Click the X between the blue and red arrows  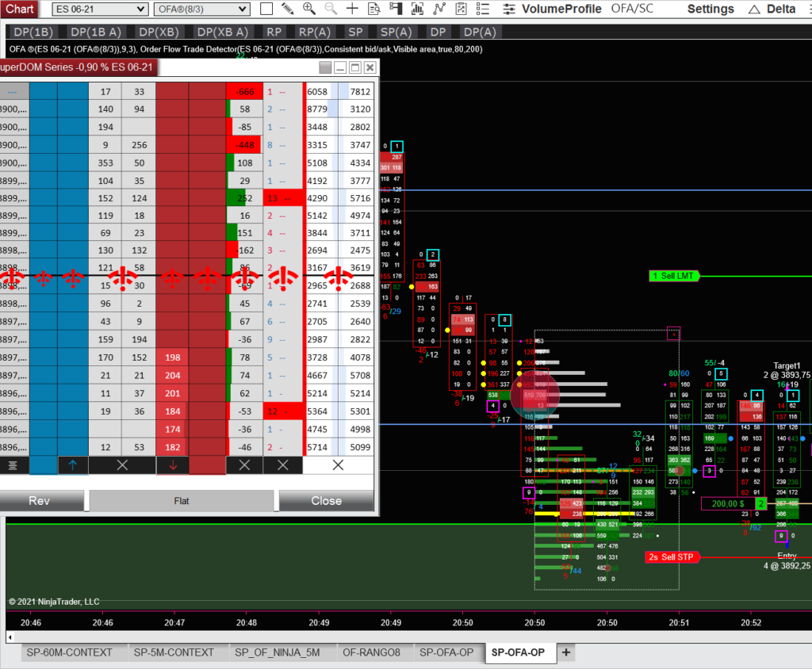point(122,465)
